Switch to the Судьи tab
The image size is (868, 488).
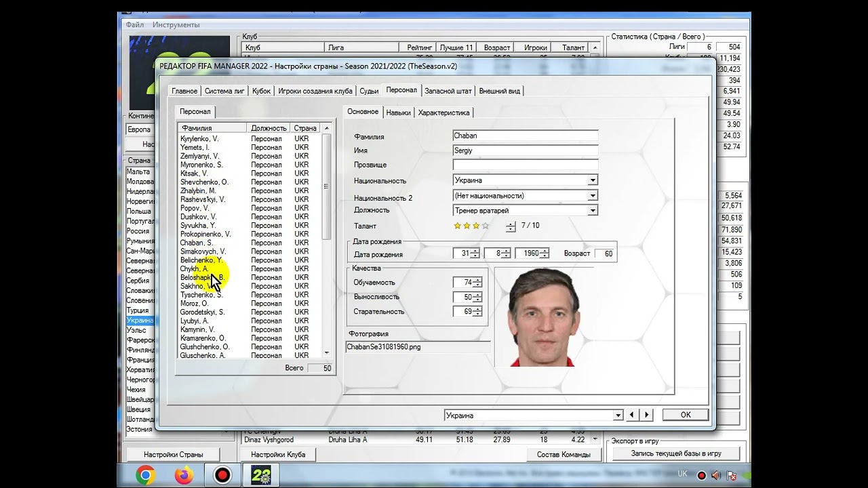coord(369,91)
